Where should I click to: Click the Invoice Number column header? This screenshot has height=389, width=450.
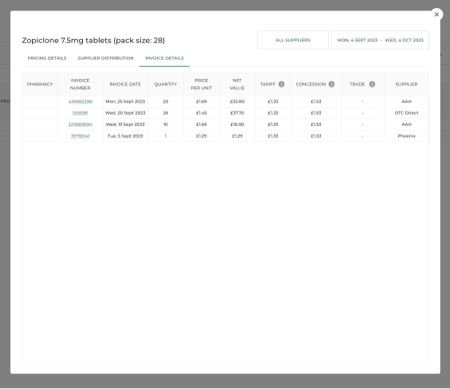click(80, 84)
